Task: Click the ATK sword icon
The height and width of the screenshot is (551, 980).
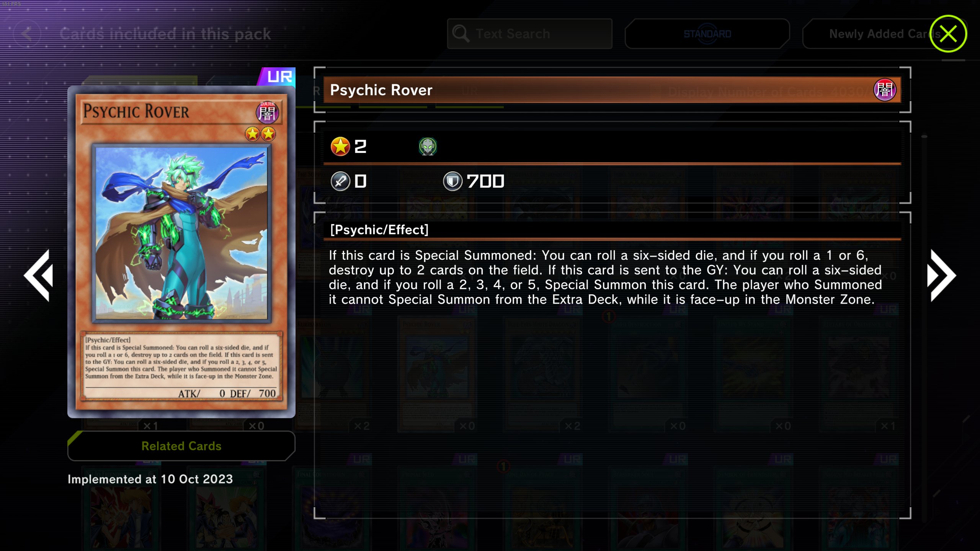Action: pos(340,181)
